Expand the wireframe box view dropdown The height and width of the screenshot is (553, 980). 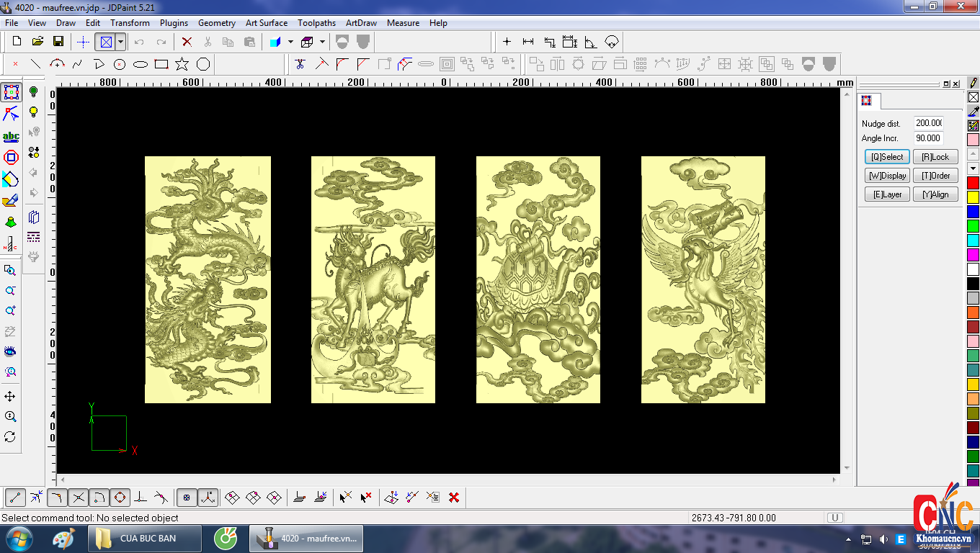(322, 42)
